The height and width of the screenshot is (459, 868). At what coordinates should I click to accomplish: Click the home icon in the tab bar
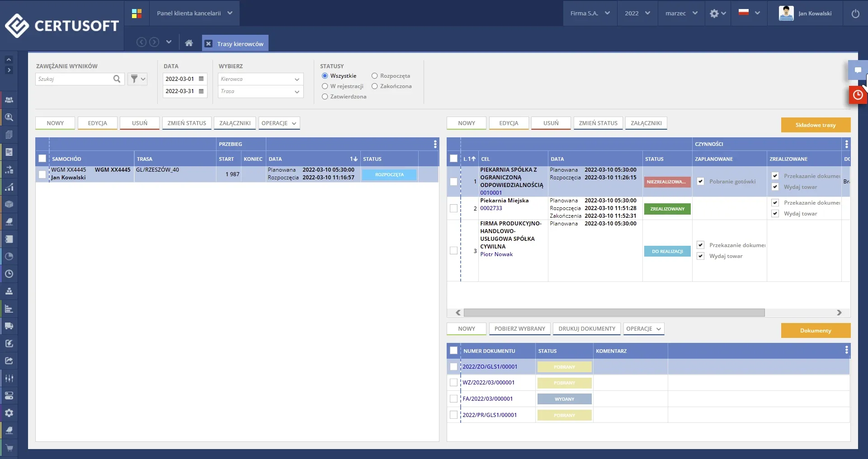[189, 43]
